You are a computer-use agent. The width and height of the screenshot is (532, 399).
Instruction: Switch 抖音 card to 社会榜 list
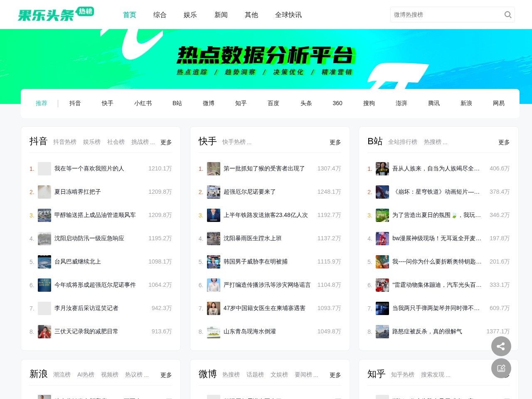pos(116,142)
